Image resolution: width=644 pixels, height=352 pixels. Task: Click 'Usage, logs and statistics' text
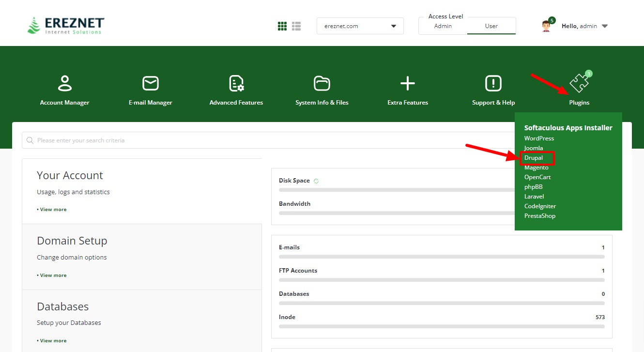(73, 192)
